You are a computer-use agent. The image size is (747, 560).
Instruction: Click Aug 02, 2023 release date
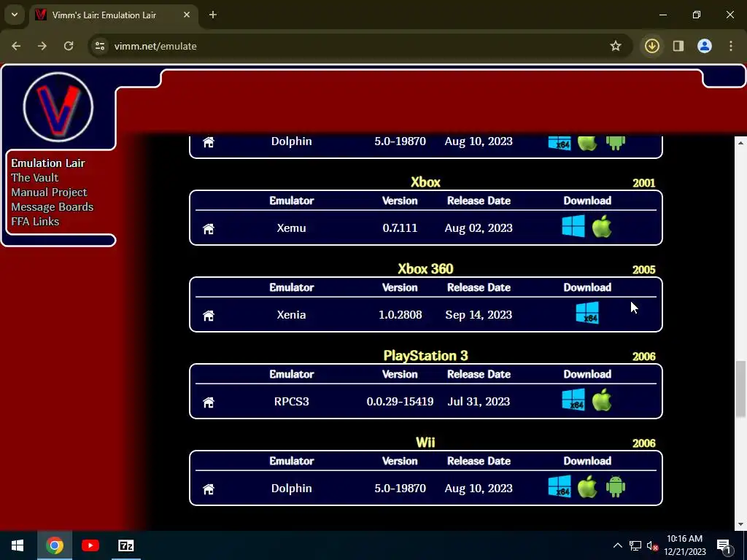(x=479, y=228)
